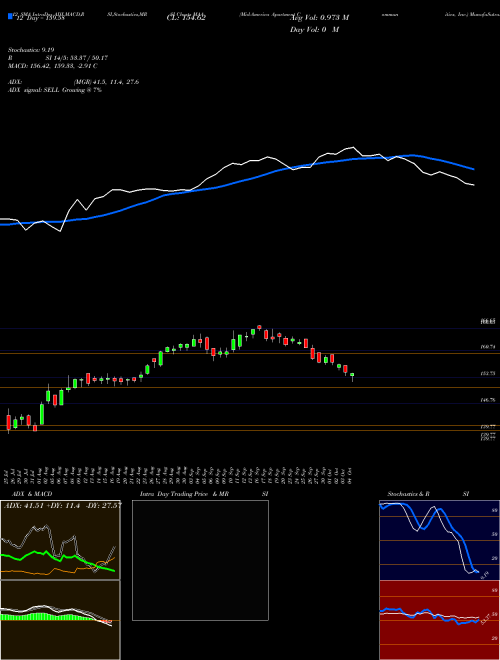Click the MACD values line
The height and width of the screenshot is (660, 500).
tap(53, 66)
